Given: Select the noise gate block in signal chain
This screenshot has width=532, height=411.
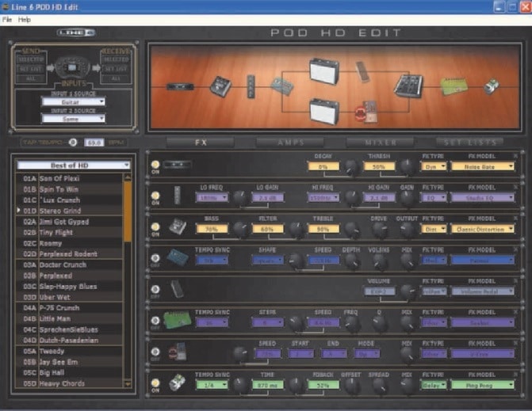Looking at the screenshot, I should pyautogui.click(x=180, y=87).
